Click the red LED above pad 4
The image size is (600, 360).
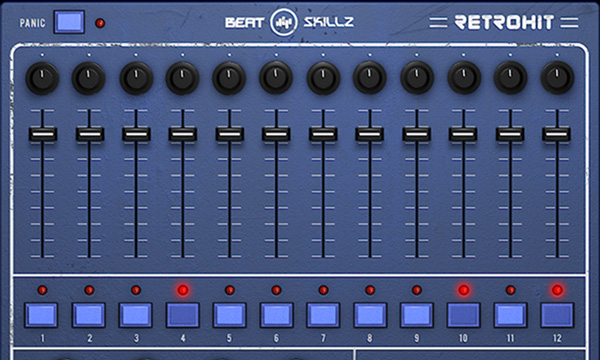click(183, 290)
